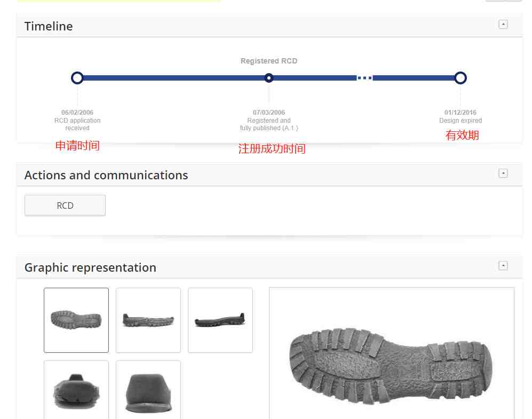Collapse the Actions and communications section
Screen dimensions: 532x419
(x=503, y=173)
